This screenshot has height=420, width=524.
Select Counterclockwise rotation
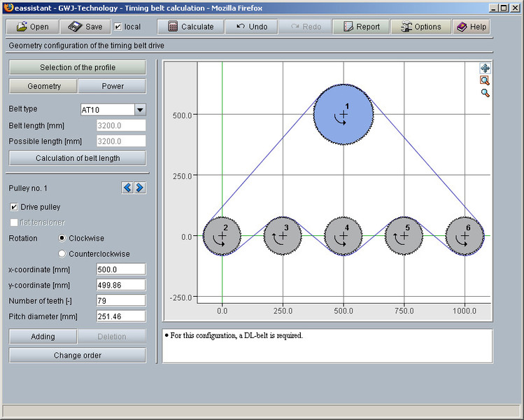point(62,253)
